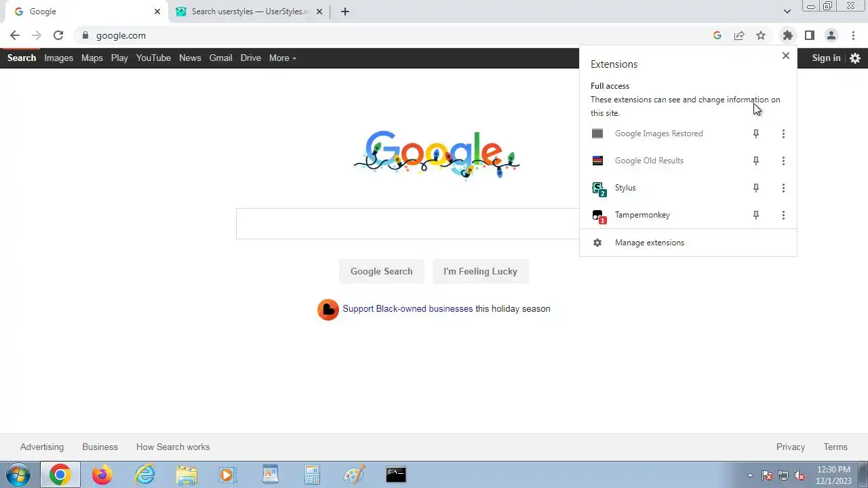Click YouTube in the Google bar
Screen dimensions: 868x488
[x=153, y=58]
